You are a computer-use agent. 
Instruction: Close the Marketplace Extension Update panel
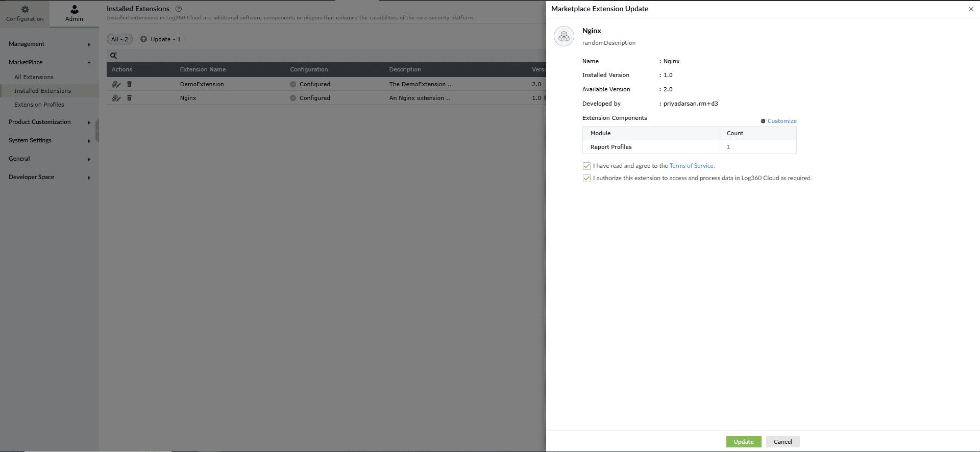[971, 9]
